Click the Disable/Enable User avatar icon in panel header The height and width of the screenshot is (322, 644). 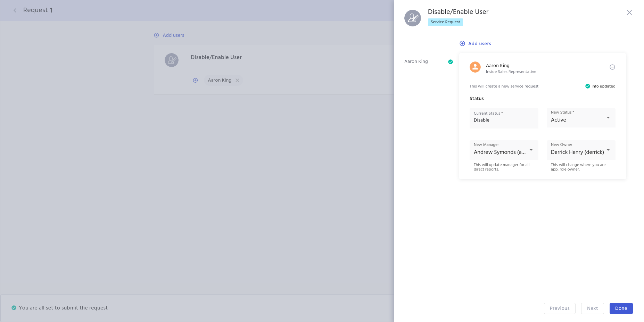click(413, 18)
